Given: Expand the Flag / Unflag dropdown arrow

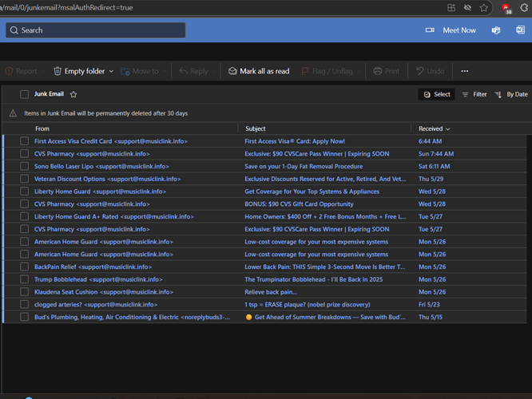Looking at the screenshot, I should click(x=359, y=72).
